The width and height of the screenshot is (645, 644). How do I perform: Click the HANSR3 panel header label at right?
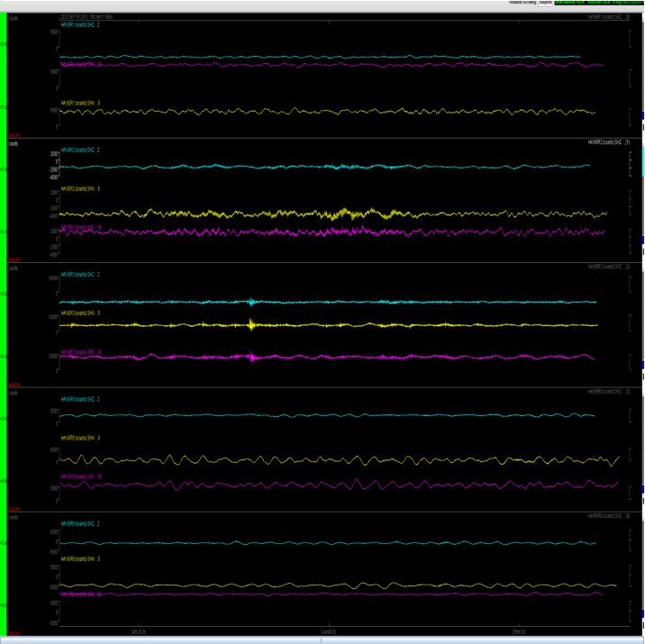click(609, 267)
